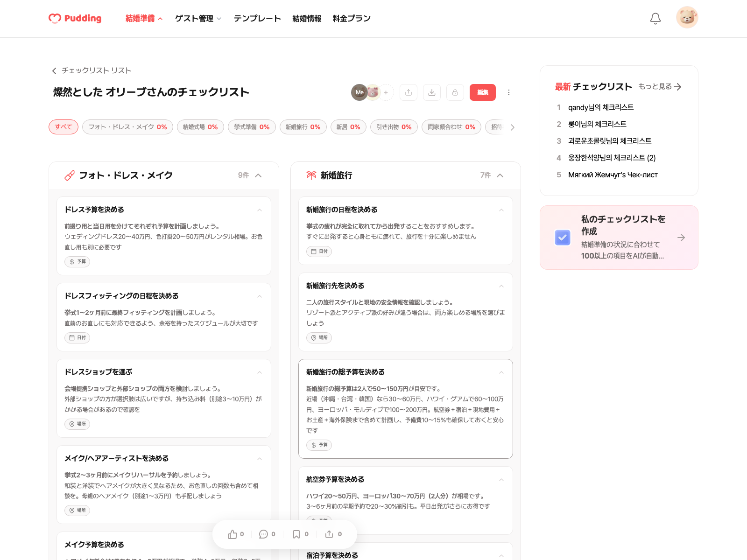Click the share upload icon near 編集

click(x=409, y=92)
